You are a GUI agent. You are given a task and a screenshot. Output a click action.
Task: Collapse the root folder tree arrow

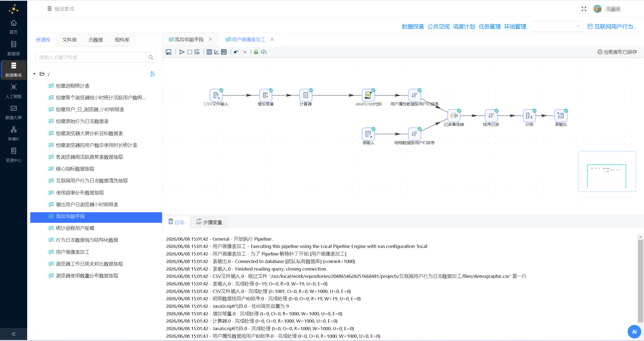pos(34,74)
